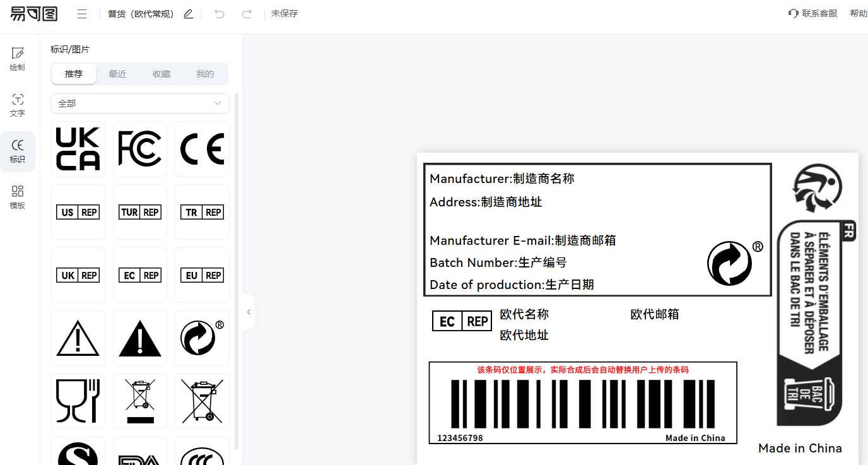Open the 全部 category dropdown
The width and height of the screenshot is (868, 465).
140,103
